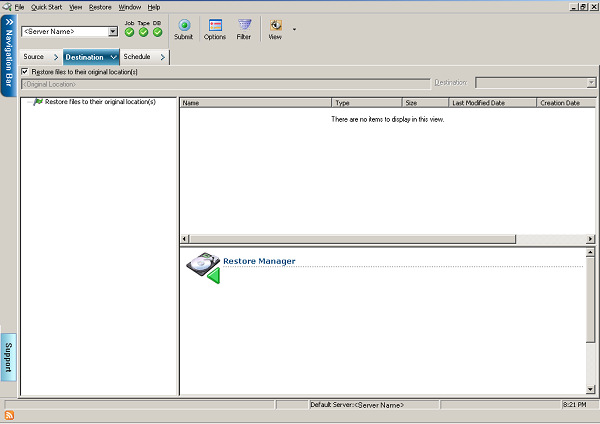Open the Options toolbar button
The image size is (600, 424).
pyautogui.click(x=215, y=29)
